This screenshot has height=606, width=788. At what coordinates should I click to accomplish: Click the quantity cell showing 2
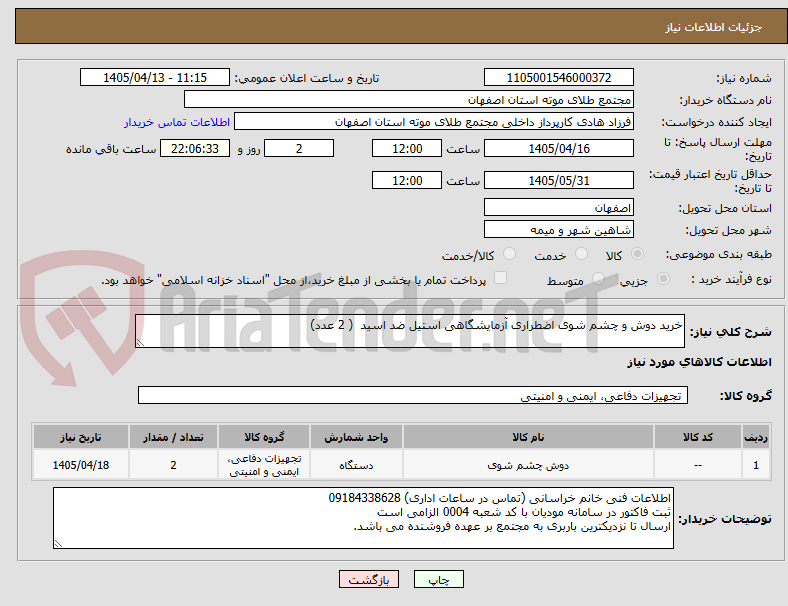(x=173, y=465)
